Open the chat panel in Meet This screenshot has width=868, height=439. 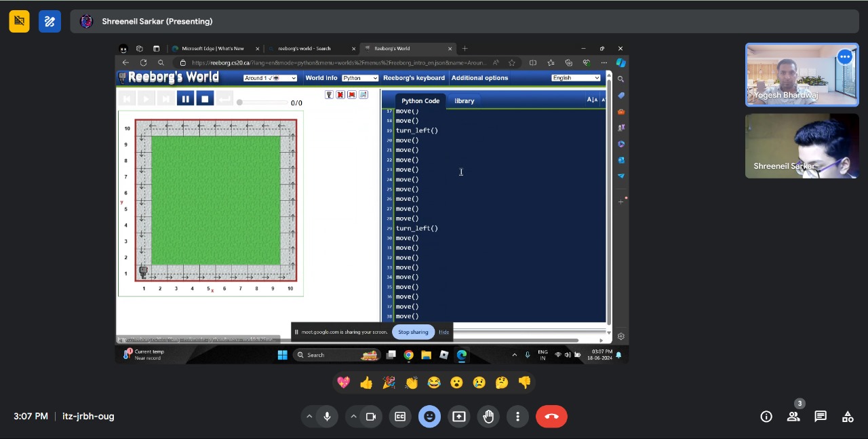[821, 417]
